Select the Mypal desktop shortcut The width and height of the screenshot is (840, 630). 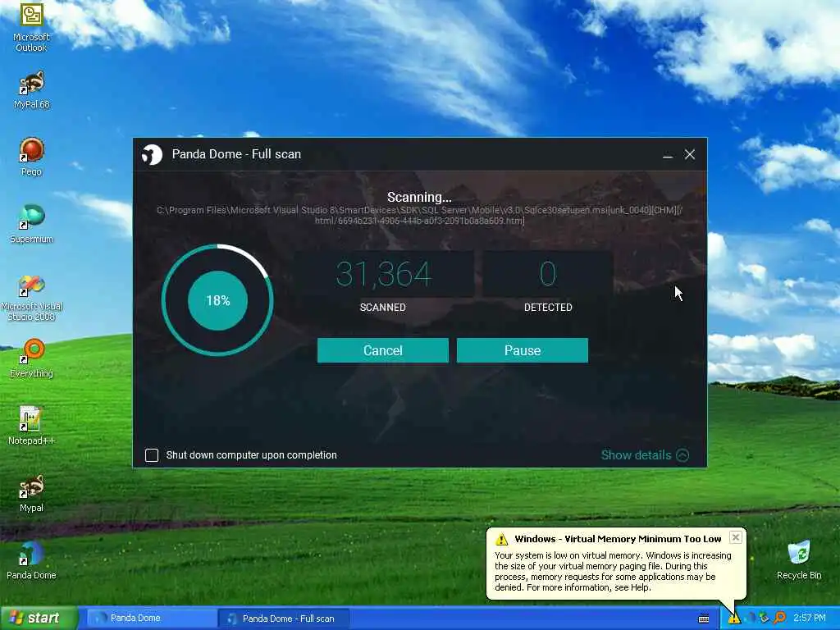(31, 493)
